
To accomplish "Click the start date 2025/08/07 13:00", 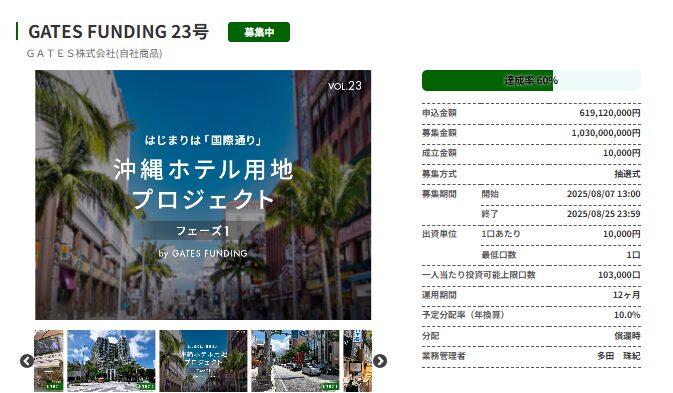I will click(x=604, y=194).
